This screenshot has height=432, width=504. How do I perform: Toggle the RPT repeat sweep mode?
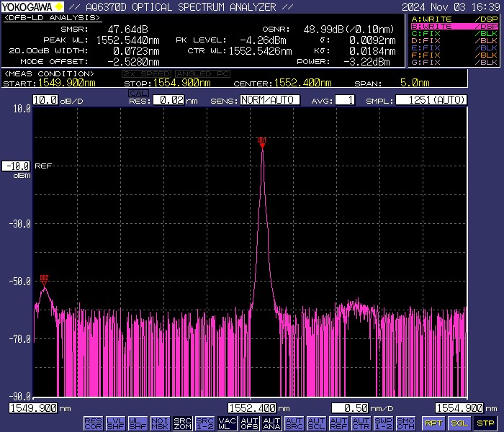click(x=433, y=423)
